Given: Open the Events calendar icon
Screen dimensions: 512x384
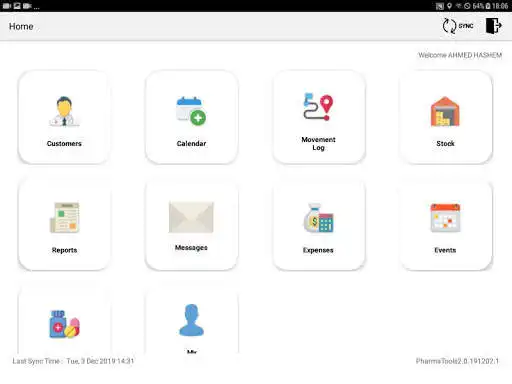Looking at the screenshot, I should 445,218.
